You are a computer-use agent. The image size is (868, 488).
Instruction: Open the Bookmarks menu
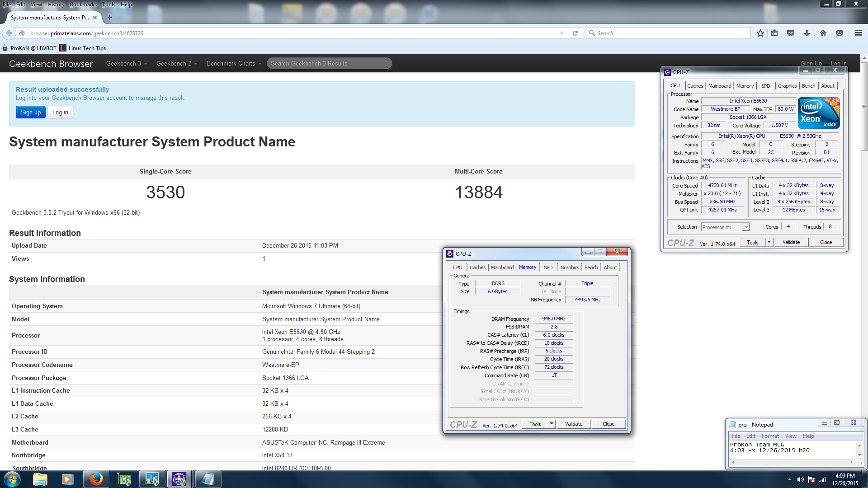point(83,4)
